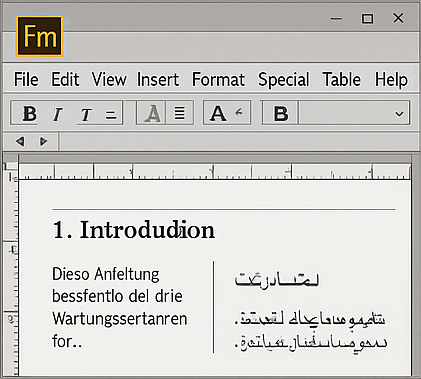Click the word "Wartungssertanren"
This screenshot has height=379, width=421.
(120, 319)
